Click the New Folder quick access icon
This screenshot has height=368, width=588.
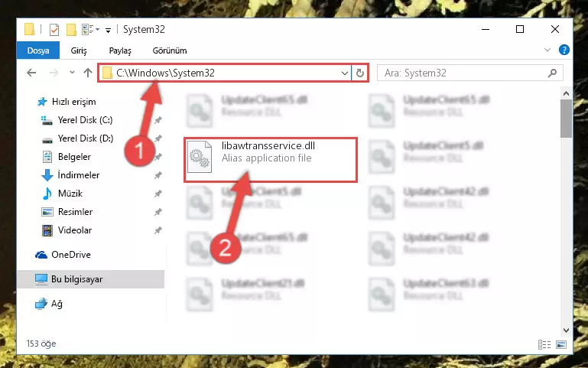coord(71,29)
